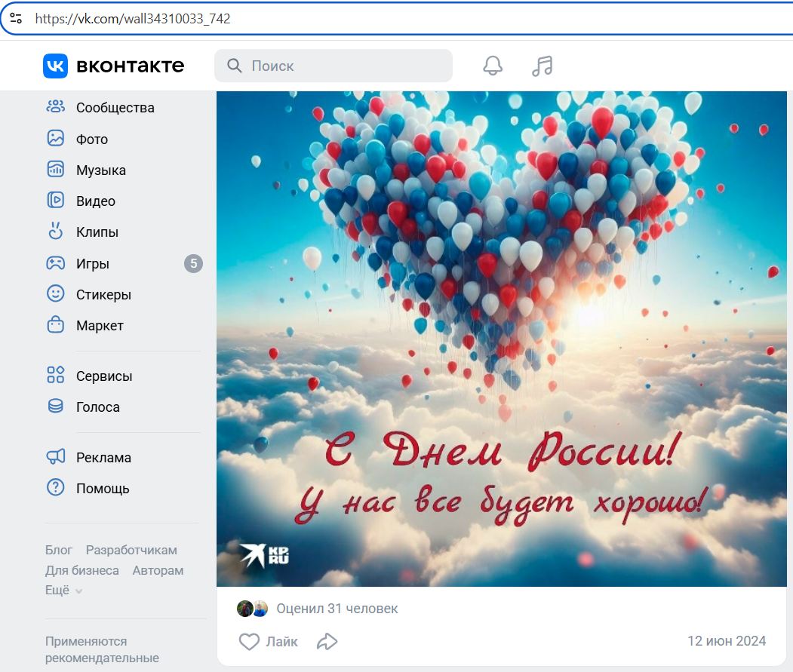This screenshot has height=672, width=793.
Task: Click the Communities sidebar icon
Action: pyautogui.click(x=56, y=107)
